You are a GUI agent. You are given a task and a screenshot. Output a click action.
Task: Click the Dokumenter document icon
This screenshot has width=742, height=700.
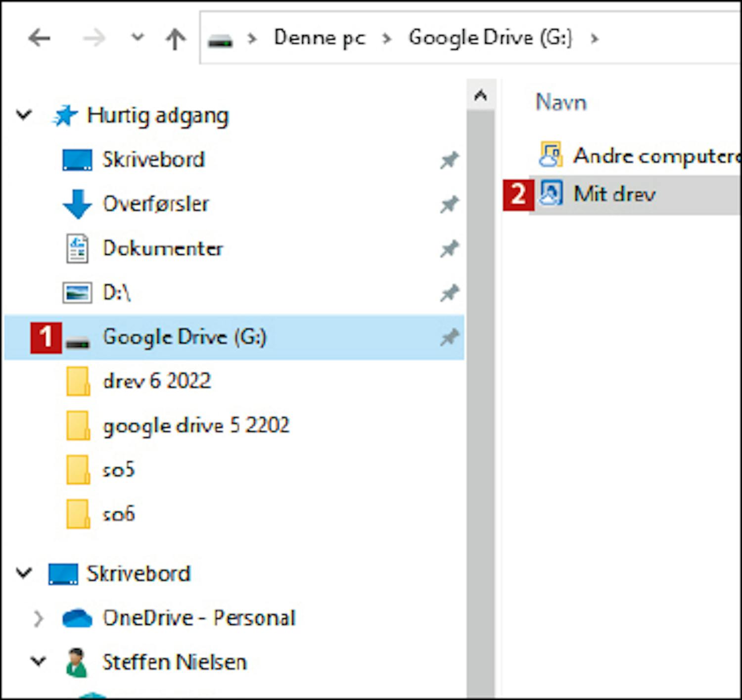pyautogui.click(x=77, y=248)
